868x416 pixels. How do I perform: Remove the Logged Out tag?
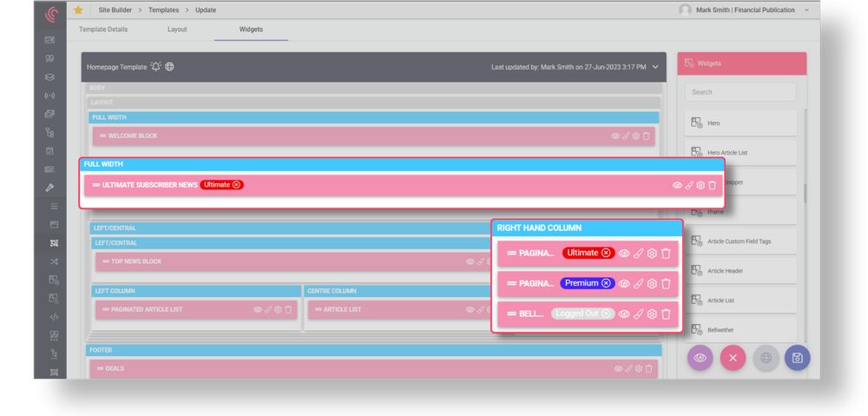click(606, 314)
